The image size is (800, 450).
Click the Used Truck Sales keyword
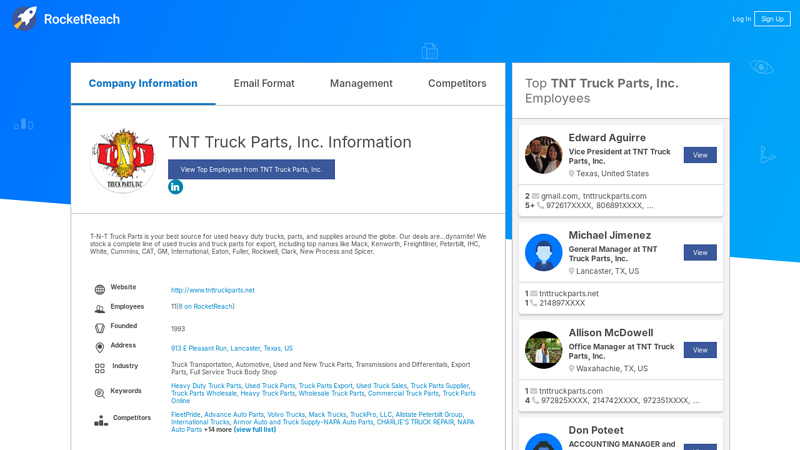pos(382,386)
